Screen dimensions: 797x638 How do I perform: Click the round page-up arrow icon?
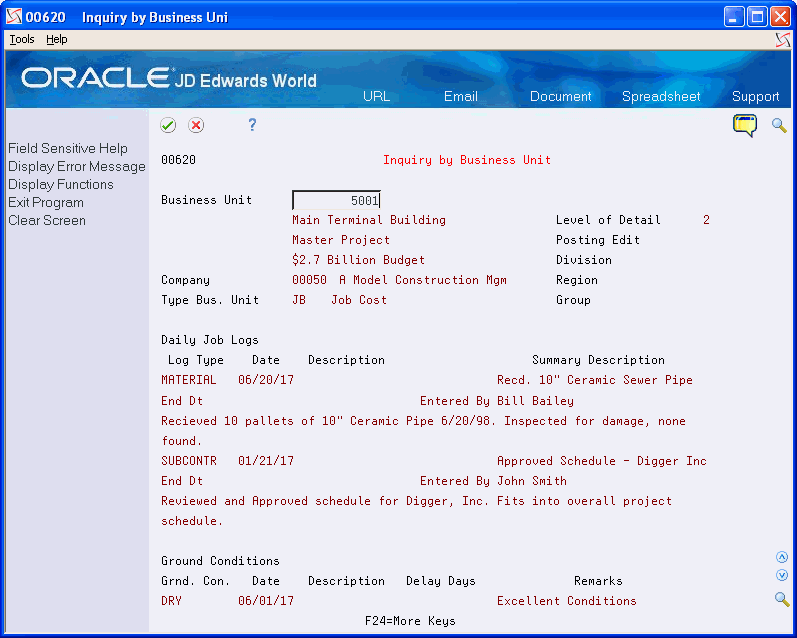coord(782,557)
